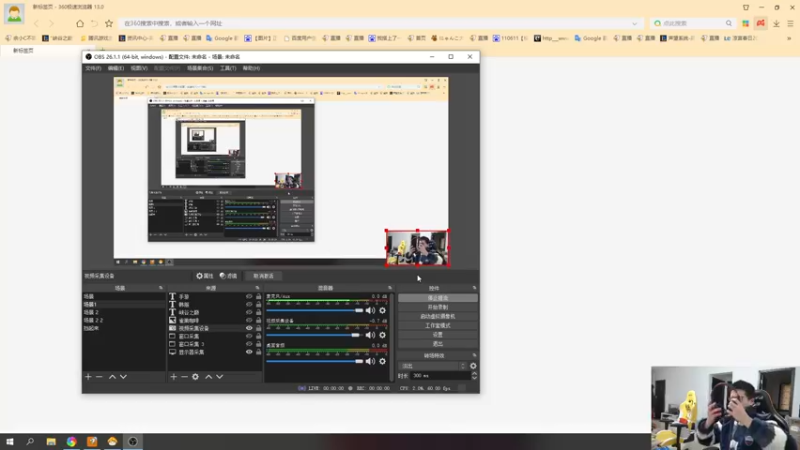Lock the 峡谷之巅 text source
The height and width of the screenshot is (450, 800).
coord(258,312)
